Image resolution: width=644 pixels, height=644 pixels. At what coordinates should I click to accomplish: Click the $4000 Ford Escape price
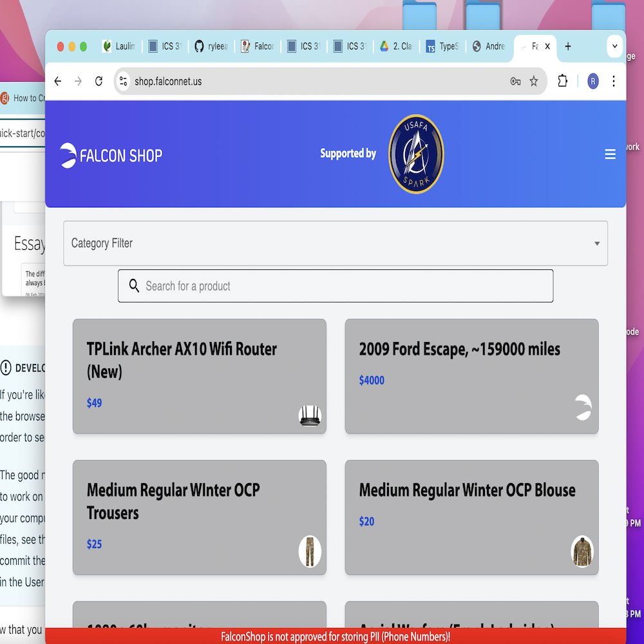372,381
